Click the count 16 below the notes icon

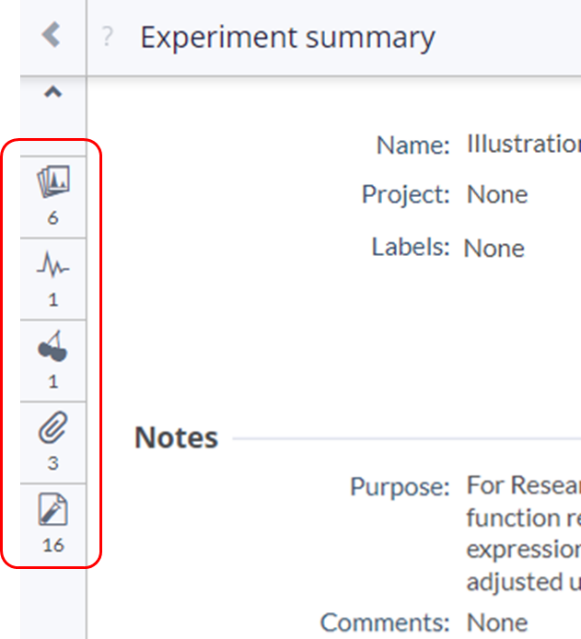pos(53,545)
